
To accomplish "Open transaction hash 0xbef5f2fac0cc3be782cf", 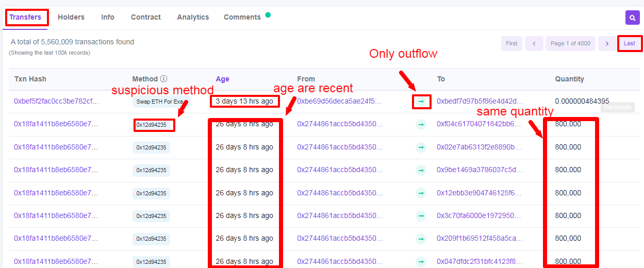I will [x=56, y=101].
